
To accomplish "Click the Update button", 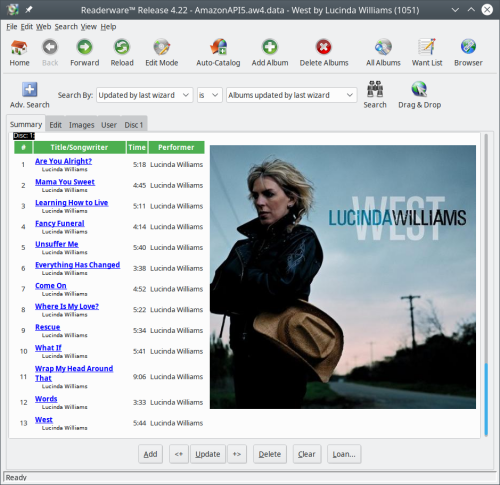I will tap(208, 454).
